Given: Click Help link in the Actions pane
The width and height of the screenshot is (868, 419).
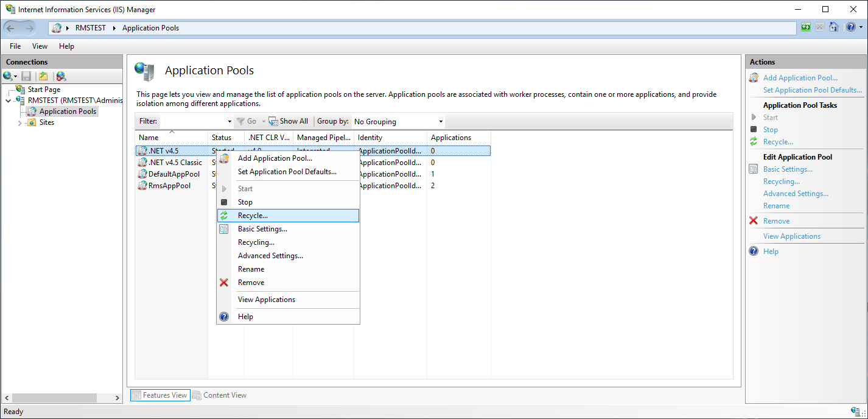Looking at the screenshot, I should pyautogui.click(x=771, y=252).
